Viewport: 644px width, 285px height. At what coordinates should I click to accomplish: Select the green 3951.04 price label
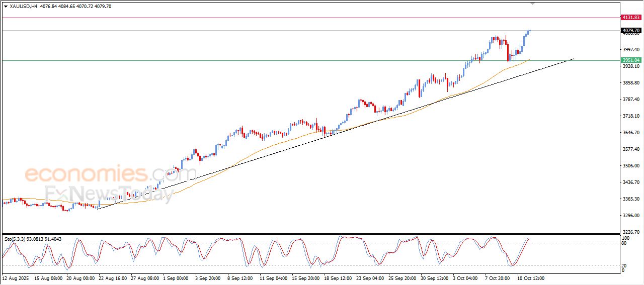[630, 60]
